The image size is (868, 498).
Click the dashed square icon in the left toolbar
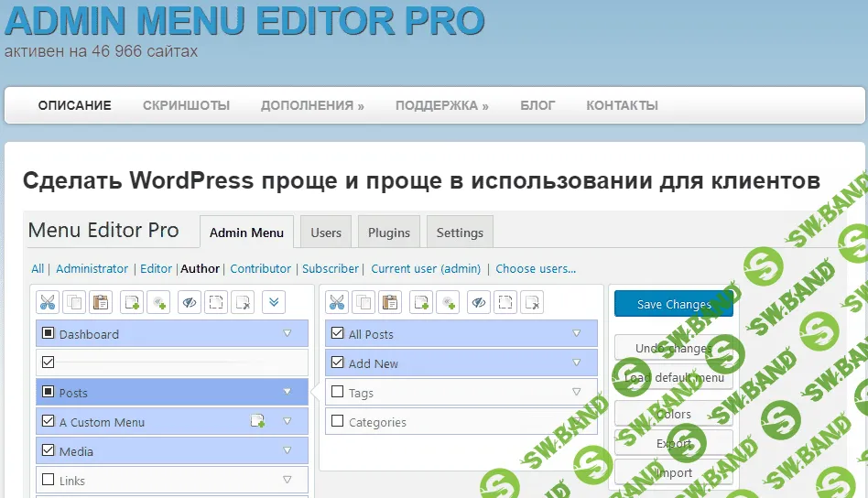(216, 303)
